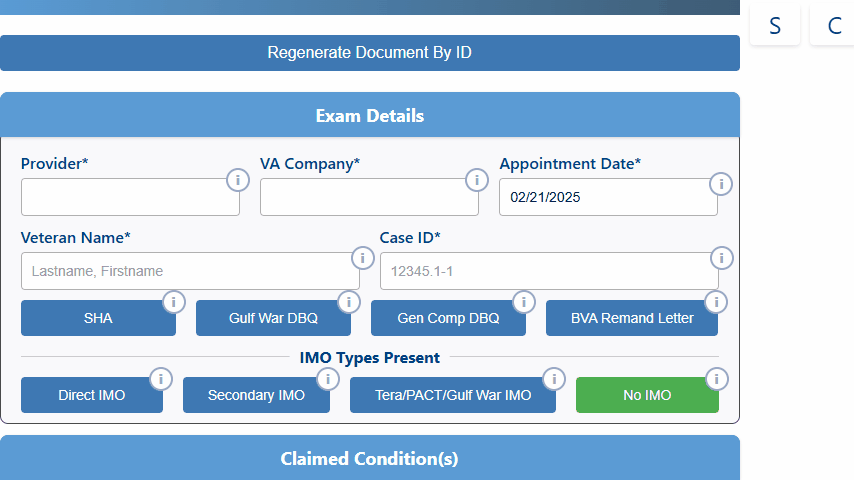Viewport: 854px width, 480px height.
Task: Click info icon for Case ID field
Action: click(720, 258)
